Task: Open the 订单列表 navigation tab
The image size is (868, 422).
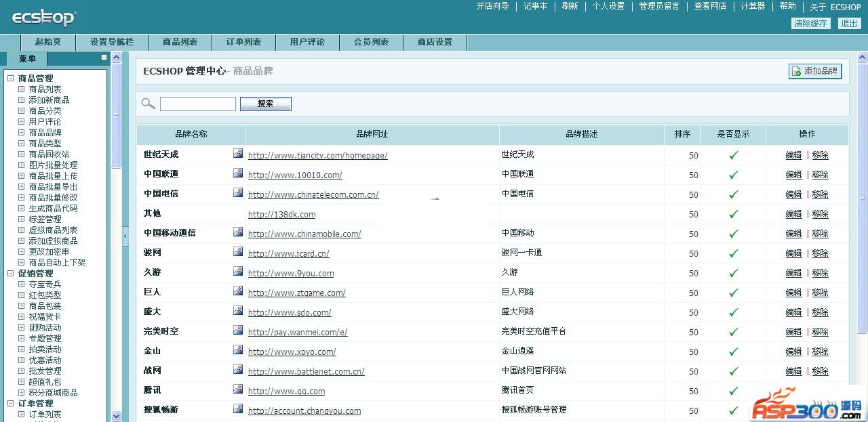Action: (x=243, y=42)
